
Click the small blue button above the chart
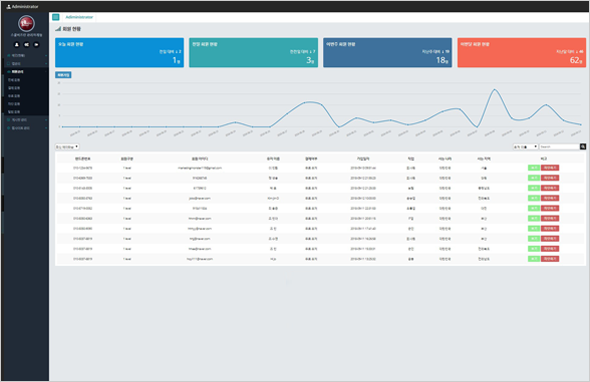(x=63, y=75)
